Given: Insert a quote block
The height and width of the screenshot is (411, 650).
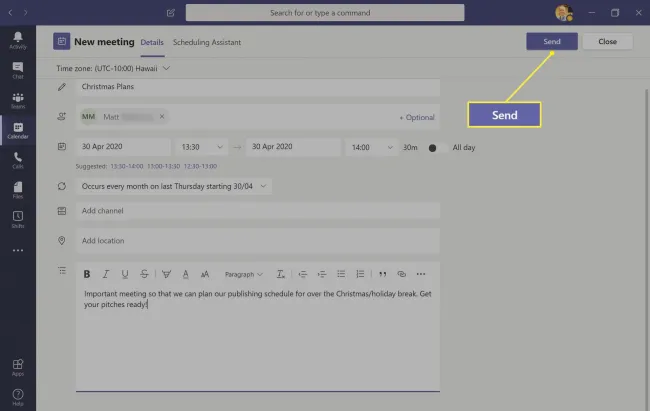Looking at the screenshot, I should coord(382,274).
